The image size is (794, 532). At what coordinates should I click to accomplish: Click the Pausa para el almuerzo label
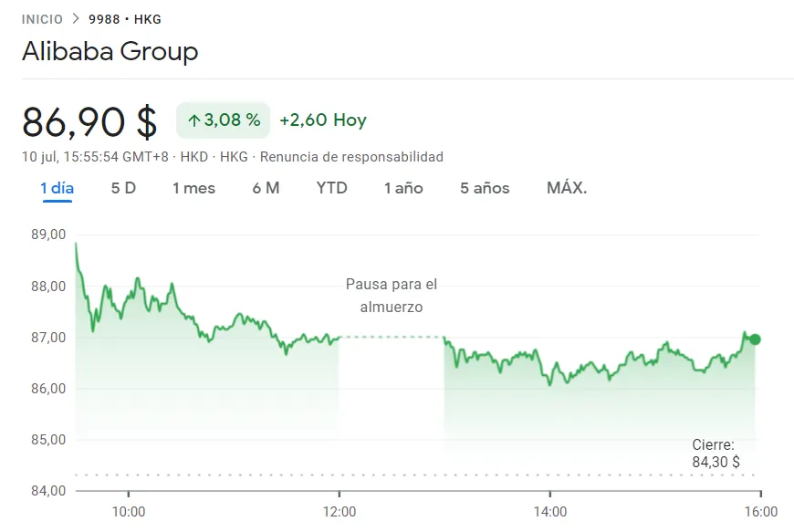391,296
